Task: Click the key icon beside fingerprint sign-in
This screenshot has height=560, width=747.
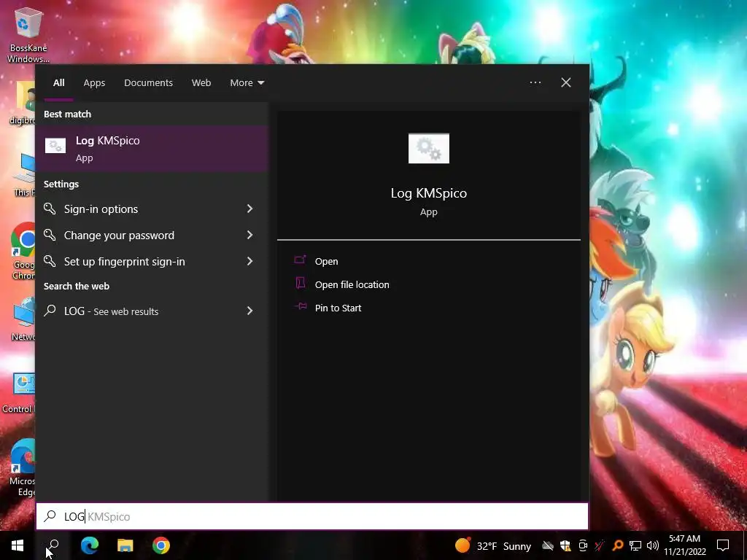Action: click(50, 260)
